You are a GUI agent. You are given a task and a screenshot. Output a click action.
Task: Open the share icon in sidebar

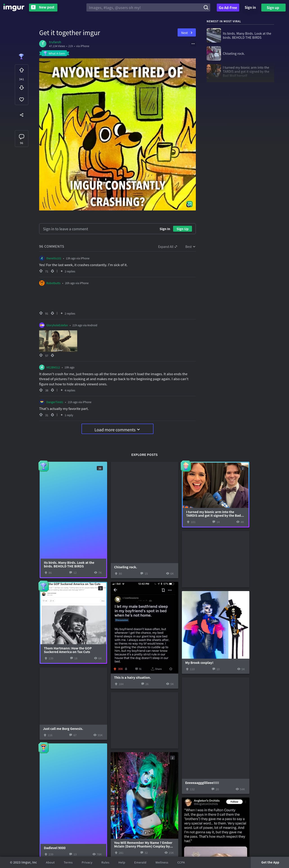pos(22,115)
